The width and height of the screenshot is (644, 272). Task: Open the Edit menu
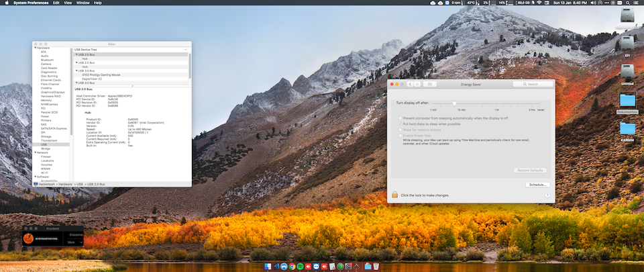[56, 3]
